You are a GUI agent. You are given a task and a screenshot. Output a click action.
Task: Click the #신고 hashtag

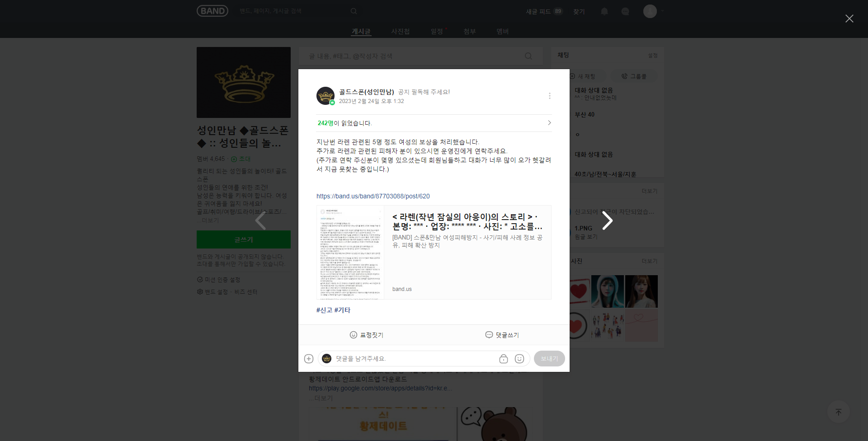click(x=324, y=310)
